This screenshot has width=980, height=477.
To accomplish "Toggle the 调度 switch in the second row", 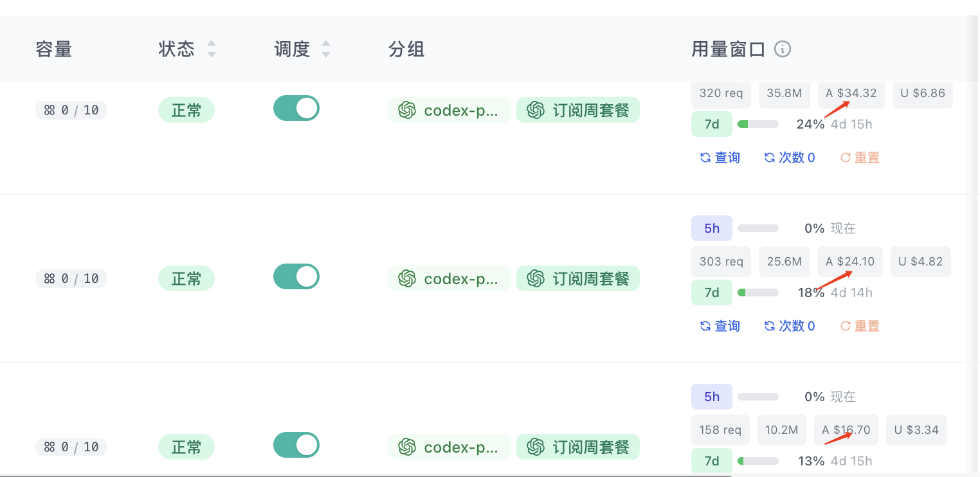I will click(x=296, y=276).
